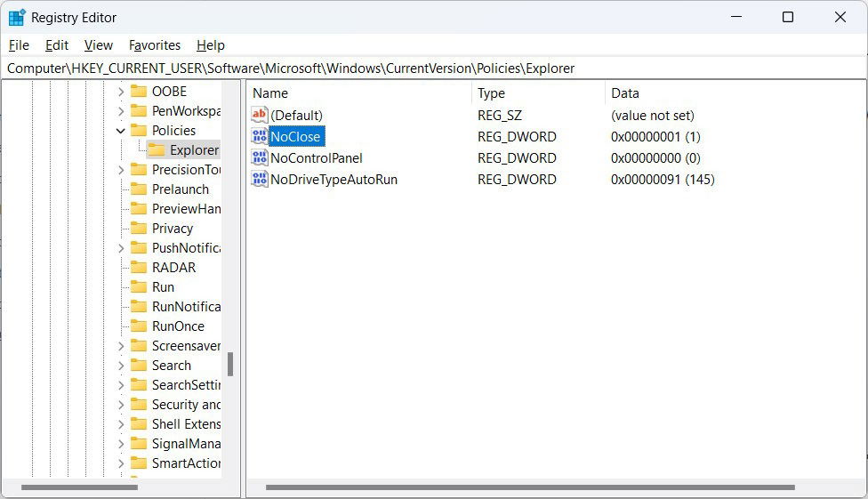Select the NoClose value name
Image resolution: width=868 pixels, height=499 pixels.
pos(295,137)
